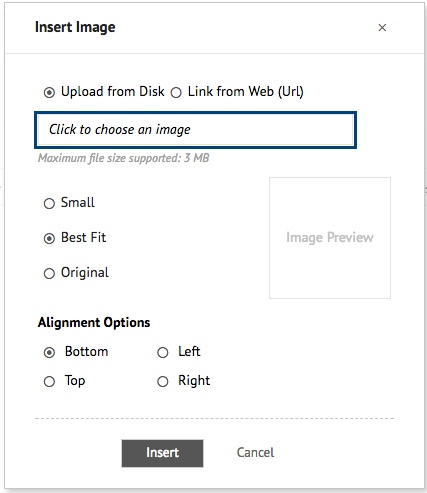Close the Insert Image dialog with X

[382, 28]
